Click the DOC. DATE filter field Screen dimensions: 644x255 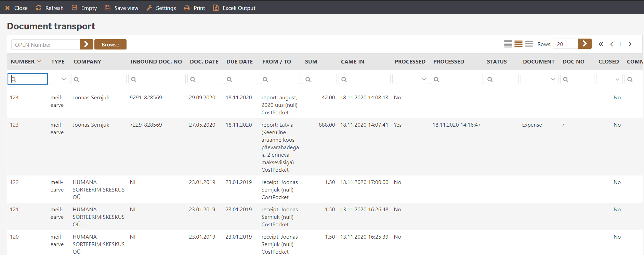point(205,79)
